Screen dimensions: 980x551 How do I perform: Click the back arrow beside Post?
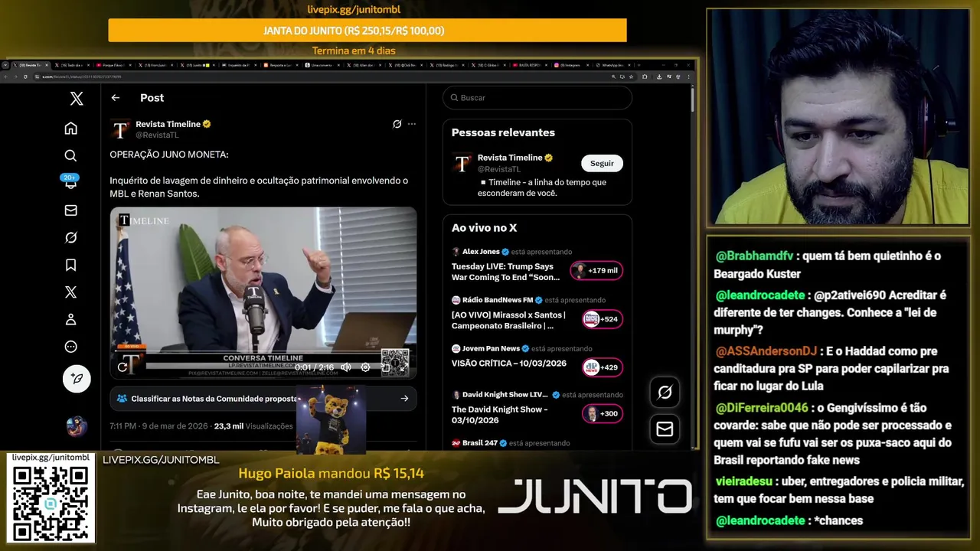(x=116, y=98)
